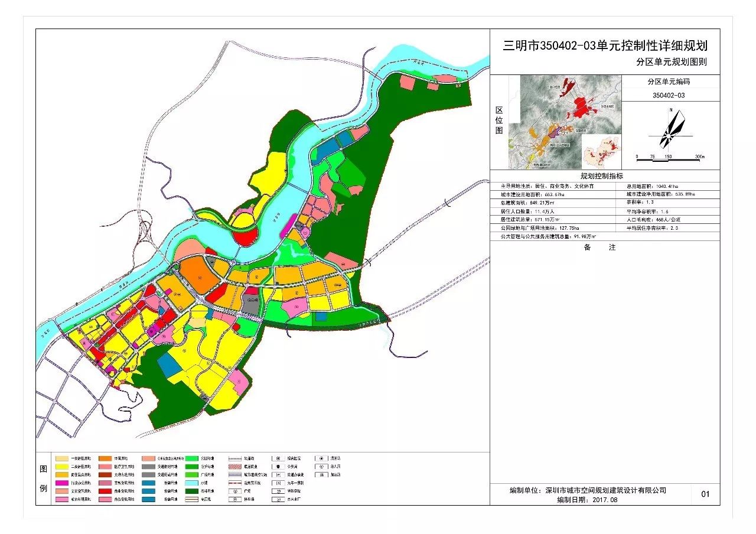756x534 pixels.
Task: Click the magenta 行政办公用地 legend swatch
Action: (x=61, y=483)
